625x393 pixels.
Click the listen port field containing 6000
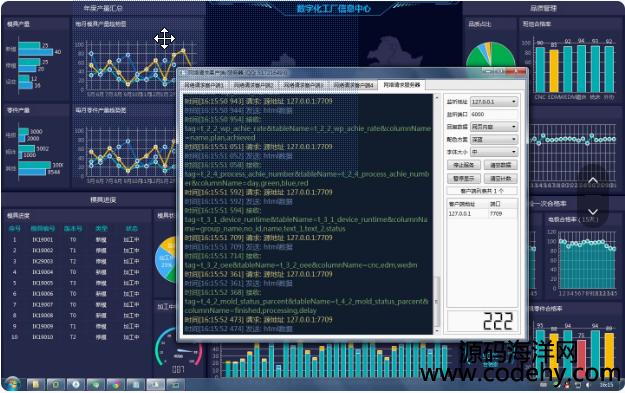point(494,114)
